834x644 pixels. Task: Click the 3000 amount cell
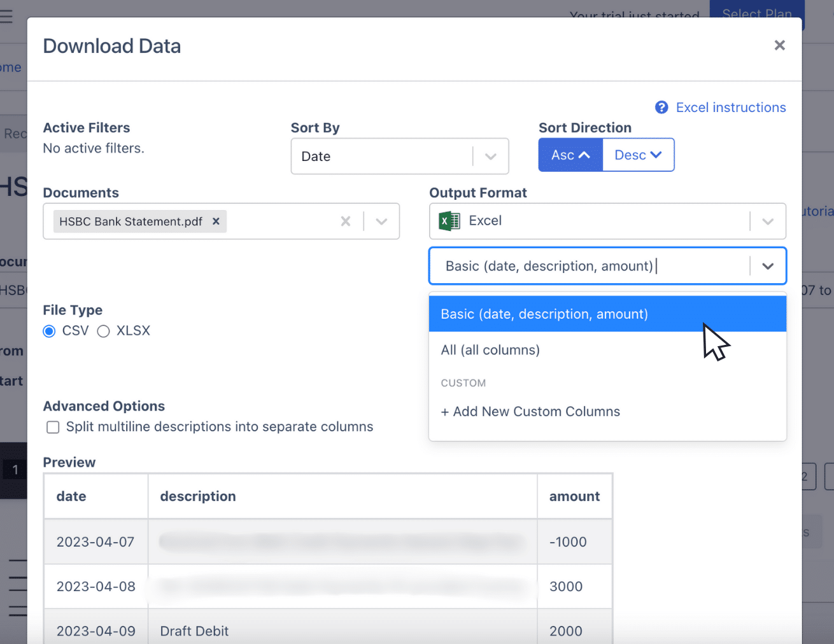coord(575,586)
